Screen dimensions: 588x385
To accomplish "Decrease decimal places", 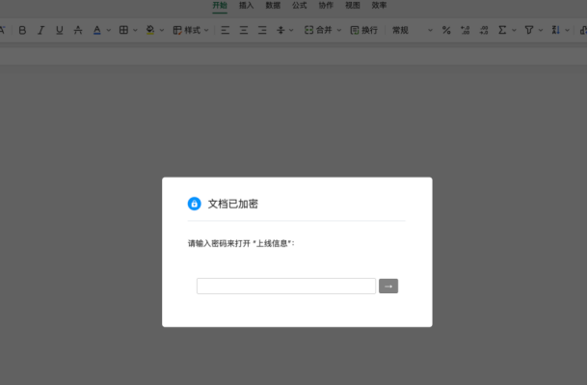I will click(x=484, y=31).
